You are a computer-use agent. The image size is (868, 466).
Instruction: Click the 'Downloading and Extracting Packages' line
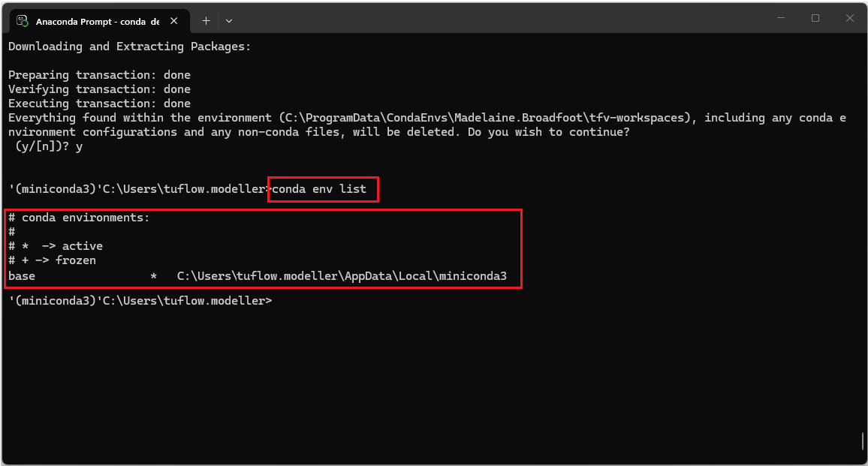pyautogui.click(x=129, y=47)
